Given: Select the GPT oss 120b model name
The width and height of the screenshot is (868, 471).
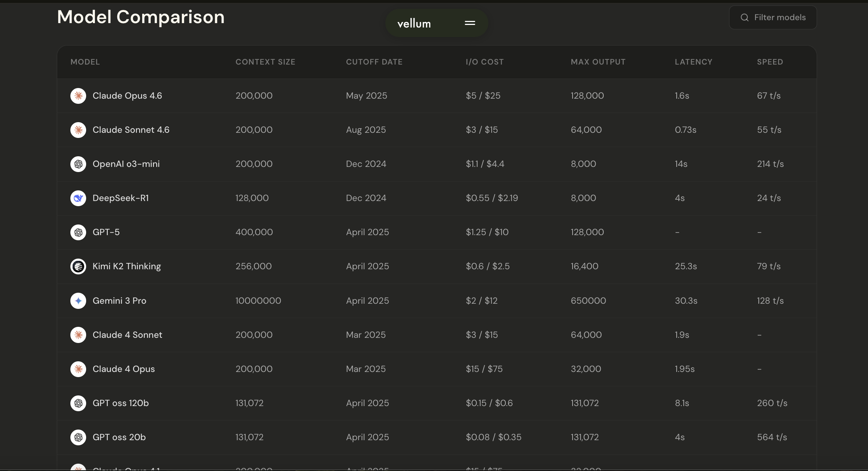Looking at the screenshot, I should (x=121, y=403).
